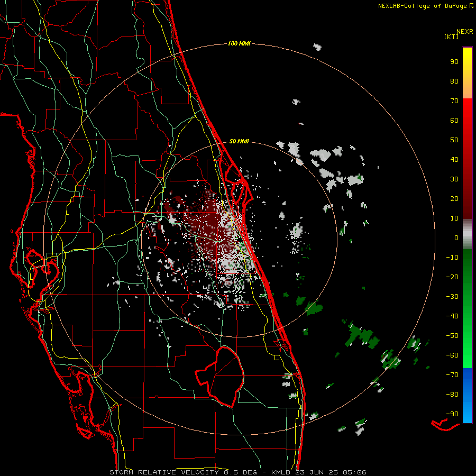The width and height of the screenshot is (476, 476).
Task: Select the -60 scale value
Action: 452,355
